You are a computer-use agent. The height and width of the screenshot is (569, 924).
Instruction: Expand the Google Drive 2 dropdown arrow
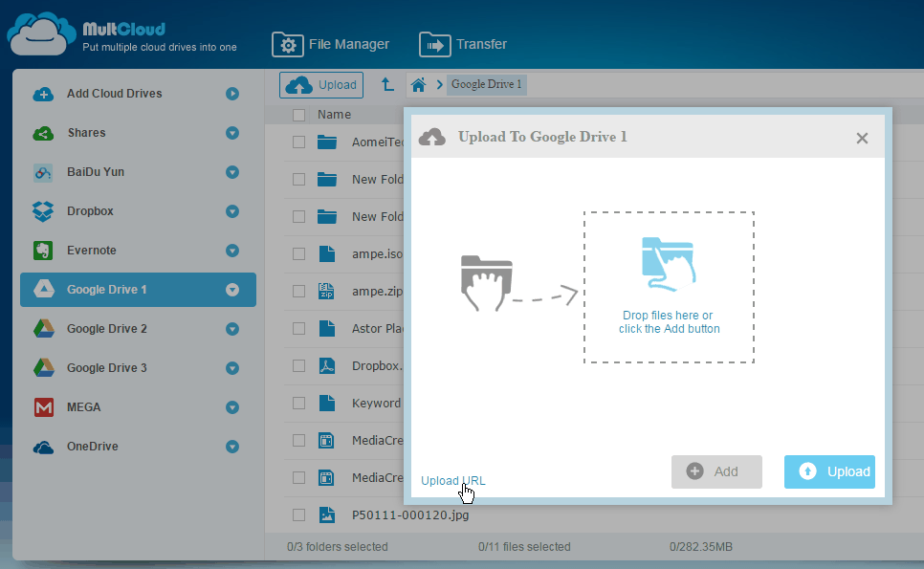pos(232,329)
